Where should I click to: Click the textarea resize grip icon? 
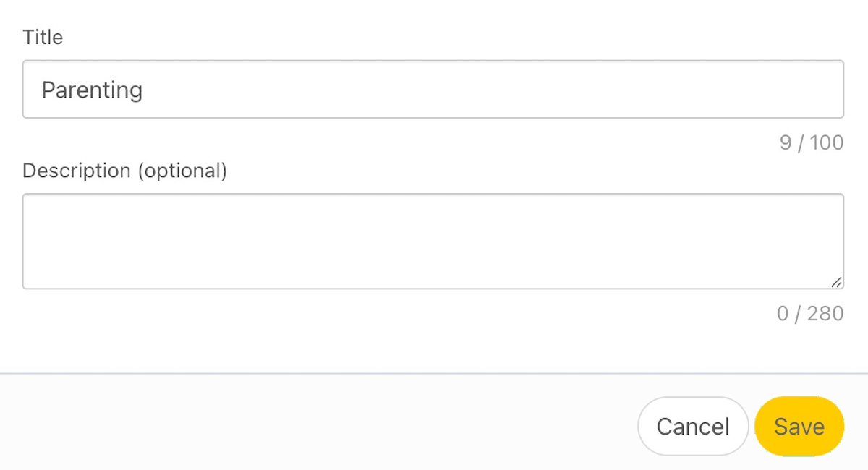(838, 282)
